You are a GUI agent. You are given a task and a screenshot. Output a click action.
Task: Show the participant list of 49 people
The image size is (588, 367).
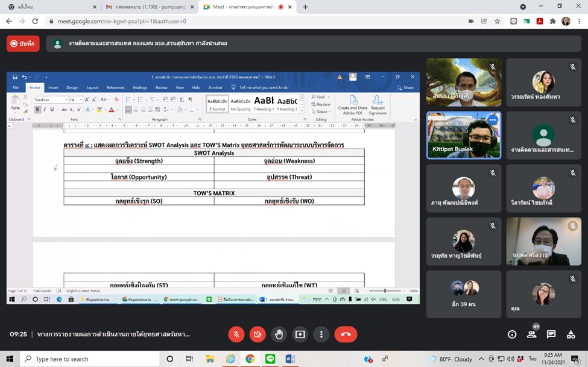tap(531, 334)
